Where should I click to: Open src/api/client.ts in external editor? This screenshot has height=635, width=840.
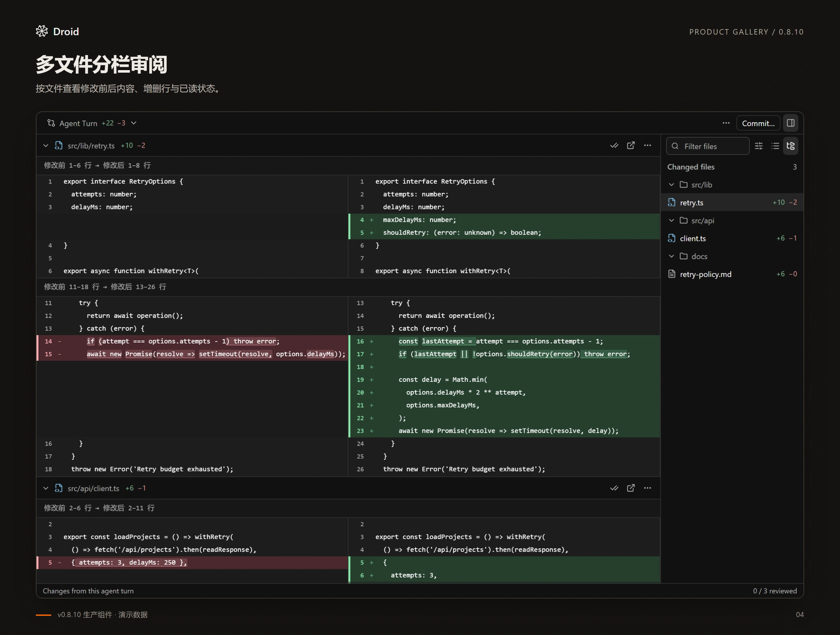coord(631,488)
